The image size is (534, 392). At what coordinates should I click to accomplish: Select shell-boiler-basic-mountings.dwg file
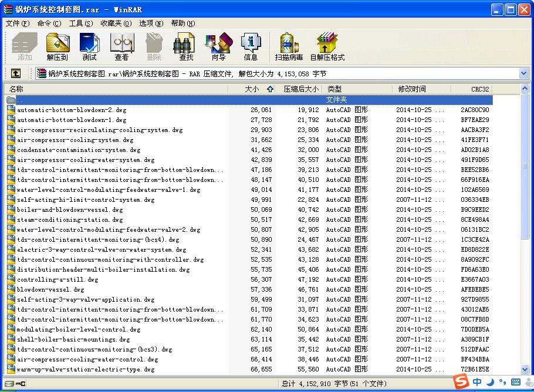[x=73, y=339]
